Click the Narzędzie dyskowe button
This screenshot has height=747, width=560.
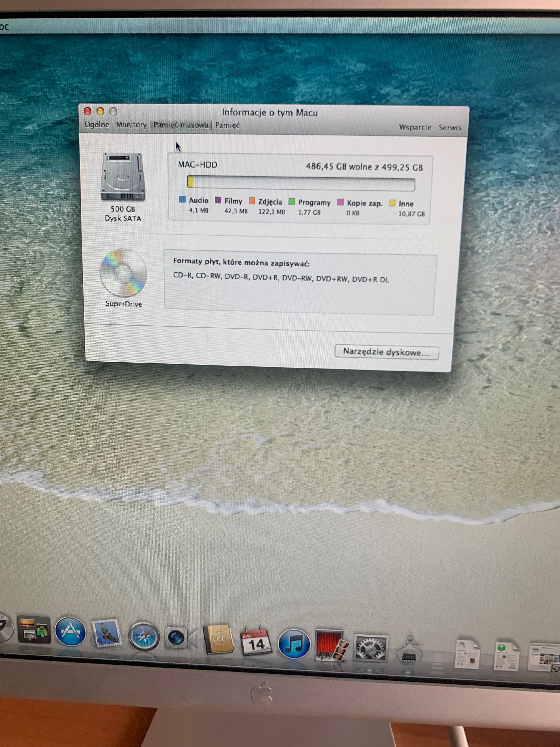(387, 352)
